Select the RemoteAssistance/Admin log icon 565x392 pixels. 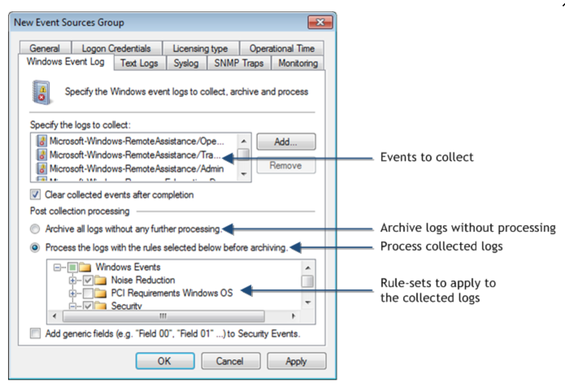coord(41,169)
